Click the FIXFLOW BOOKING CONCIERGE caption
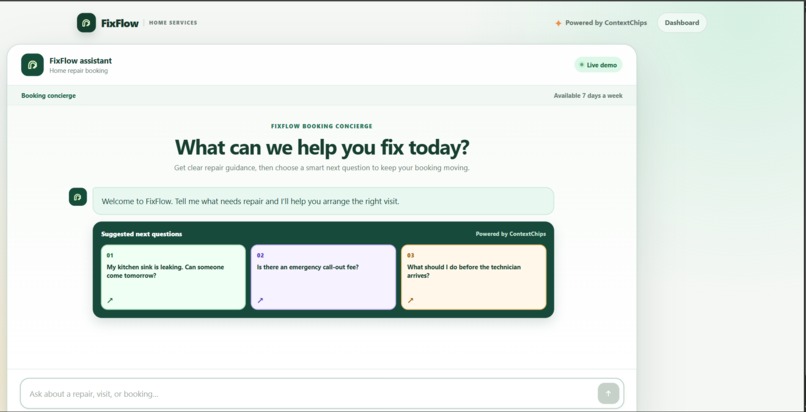 pos(322,126)
